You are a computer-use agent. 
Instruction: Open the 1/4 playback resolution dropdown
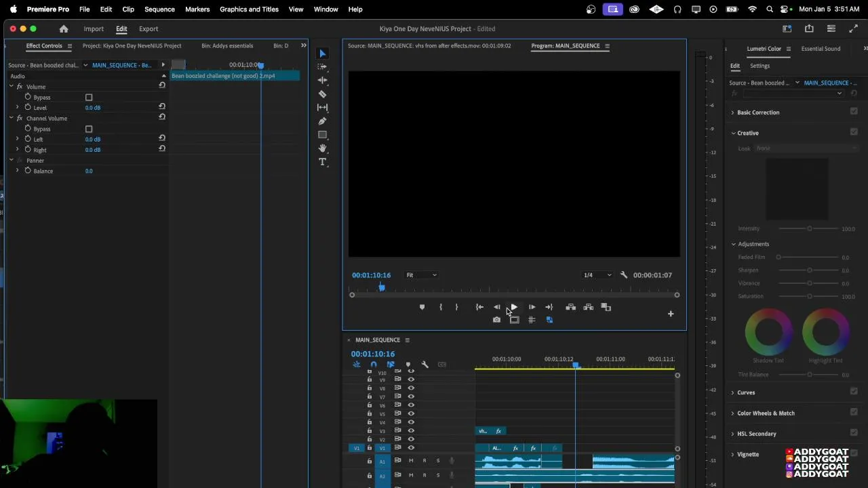(x=597, y=275)
